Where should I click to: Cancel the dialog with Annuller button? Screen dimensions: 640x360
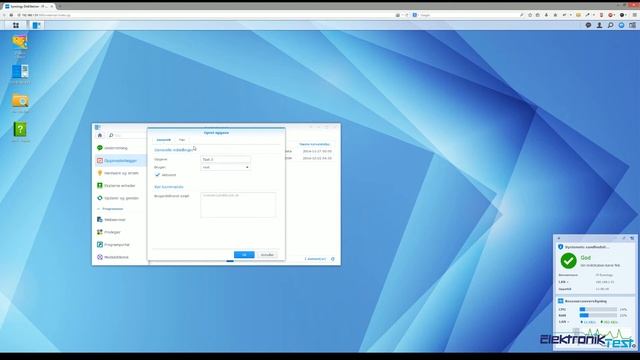point(267,255)
